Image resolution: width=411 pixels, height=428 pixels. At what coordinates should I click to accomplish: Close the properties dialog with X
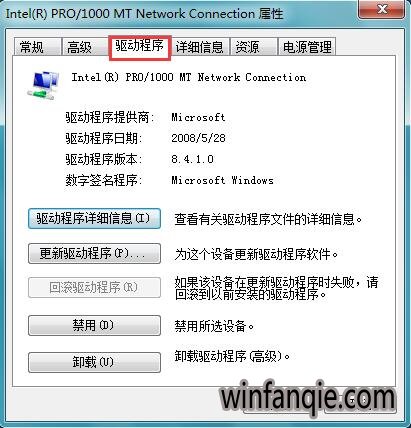point(382,9)
